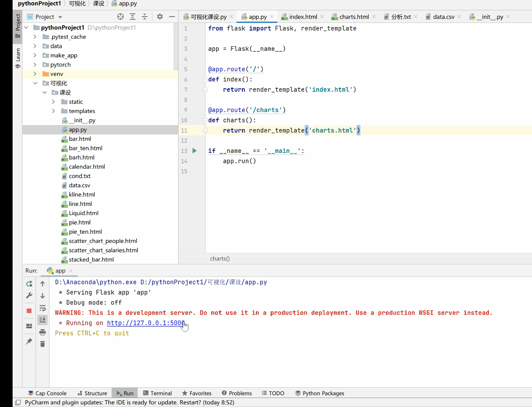Rerun the app run configuration
The height and width of the screenshot is (407, 532).
coord(29,284)
